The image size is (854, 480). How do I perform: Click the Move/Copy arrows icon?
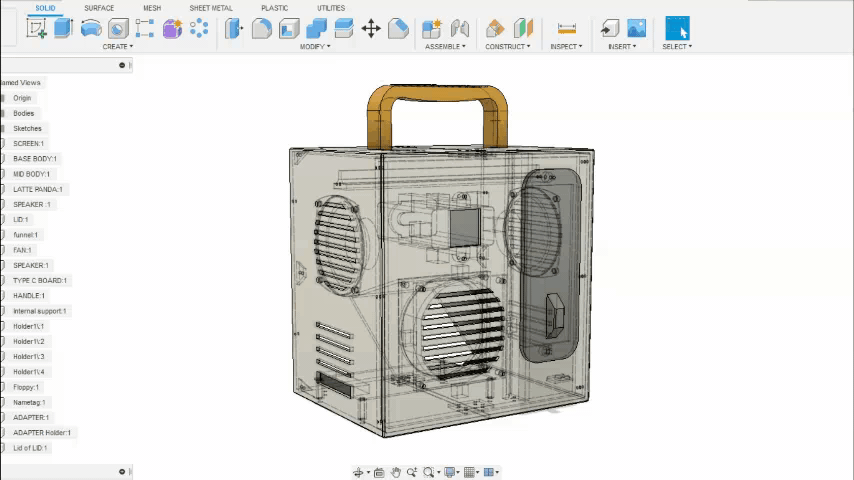370,29
